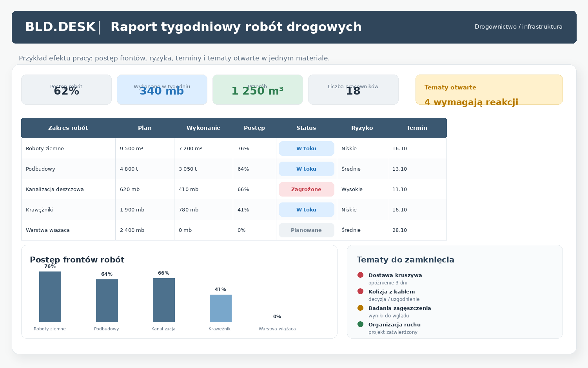This screenshot has width=588, height=368.
Task: Select the 'Podbudowy' table row name
Action: (x=40, y=169)
